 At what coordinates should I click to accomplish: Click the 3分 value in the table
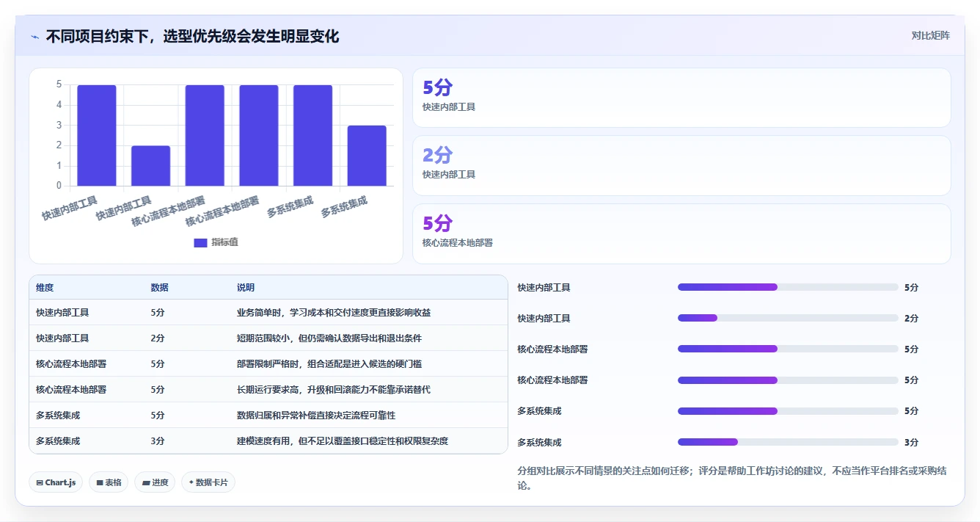coord(158,441)
